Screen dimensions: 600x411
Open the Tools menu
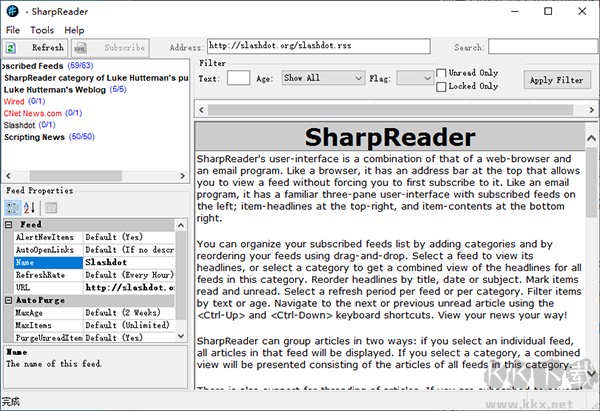42,30
